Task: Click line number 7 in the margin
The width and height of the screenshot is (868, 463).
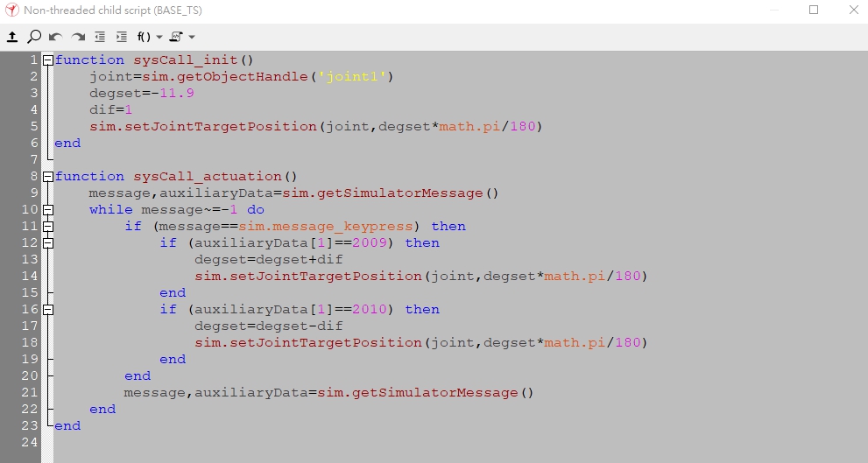Action: click(x=34, y=159)
